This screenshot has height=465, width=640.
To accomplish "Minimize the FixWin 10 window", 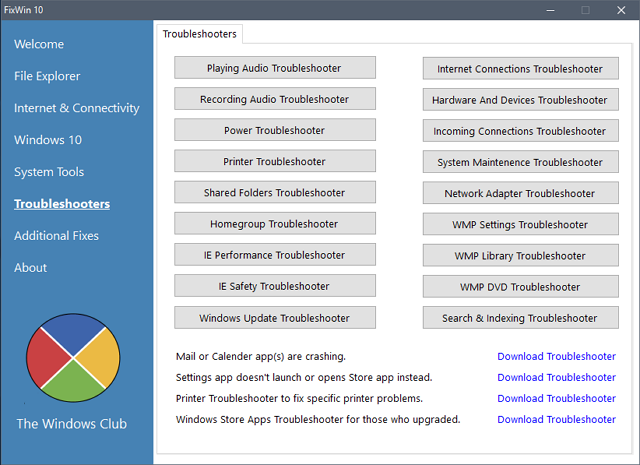I will pyautogui.click(x=551, y=10).
